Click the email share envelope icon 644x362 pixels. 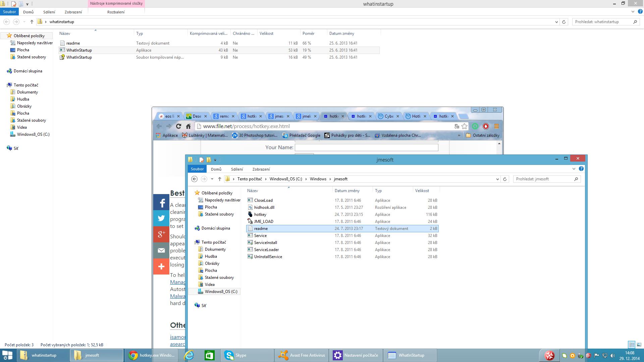coord(161,250)
